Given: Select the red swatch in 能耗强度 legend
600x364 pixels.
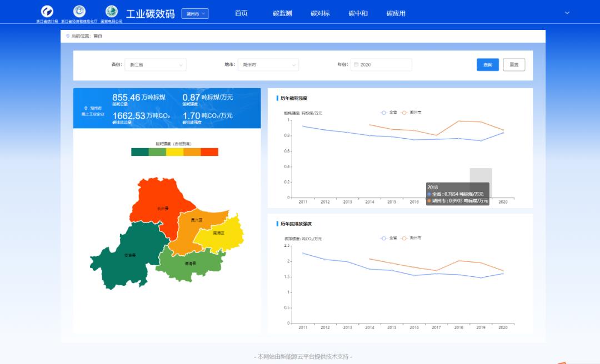Looking at the screenshot, I should pos(209,152).
